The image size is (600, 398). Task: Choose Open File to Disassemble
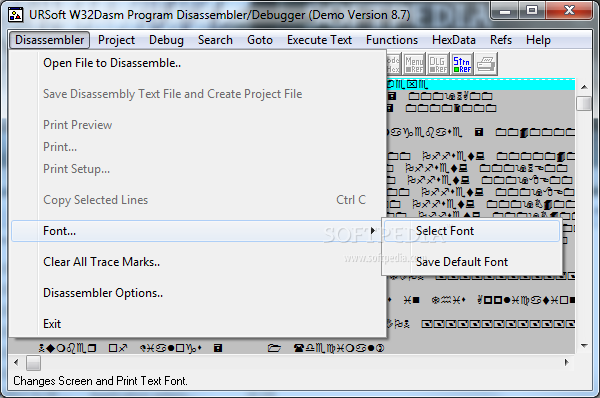click(x=198, y=63)
